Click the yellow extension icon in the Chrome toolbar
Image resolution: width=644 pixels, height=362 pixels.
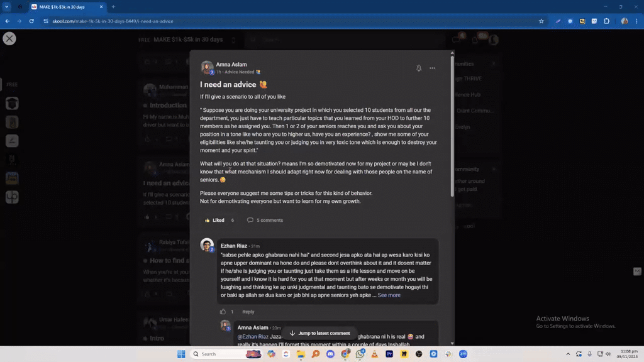tap(582, 21)
